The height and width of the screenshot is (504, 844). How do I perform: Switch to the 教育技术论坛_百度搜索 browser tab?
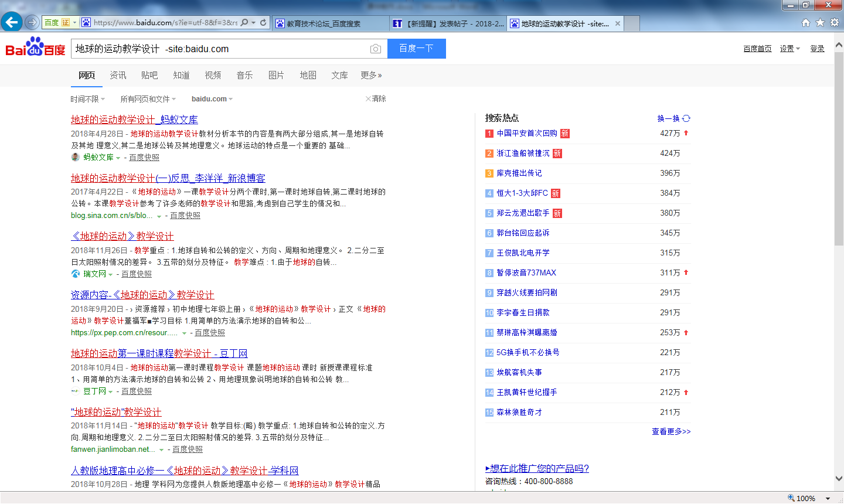tap(330, 23)
